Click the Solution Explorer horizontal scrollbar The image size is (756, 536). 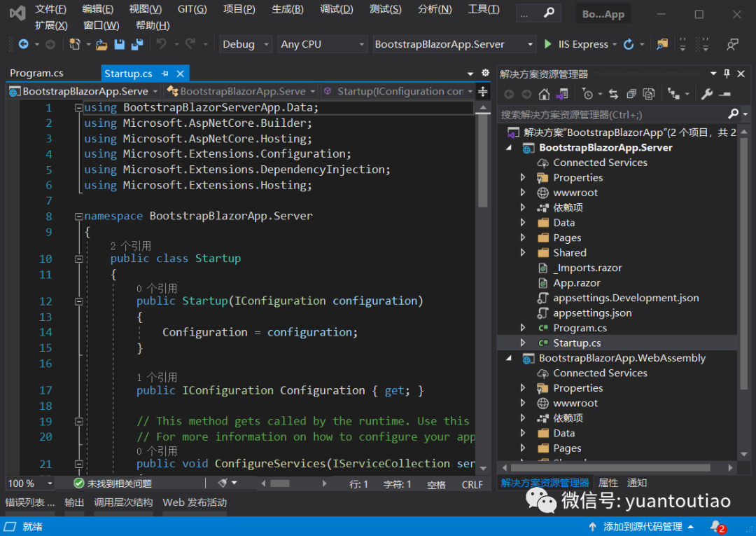(x=610, y=467)
